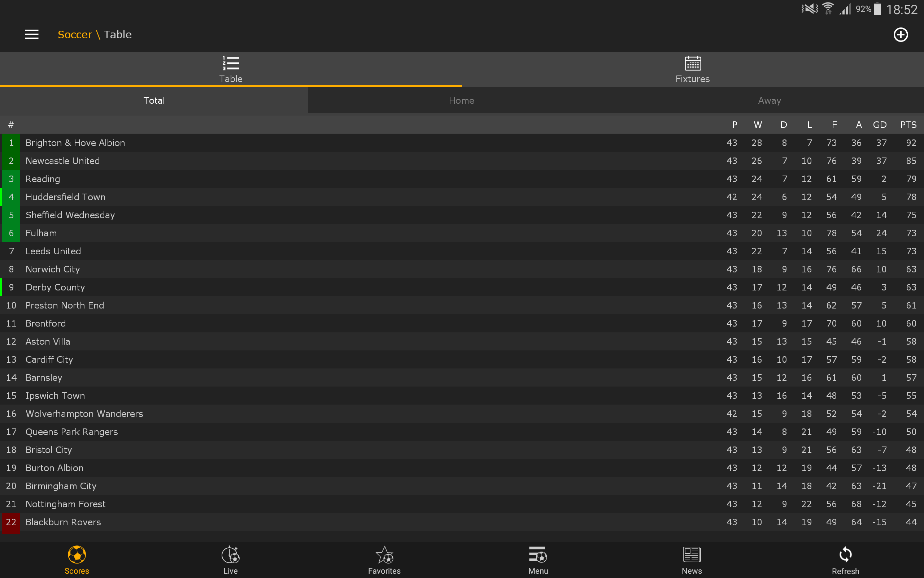Click the F column header
The image size is (924, 578).
834,125
